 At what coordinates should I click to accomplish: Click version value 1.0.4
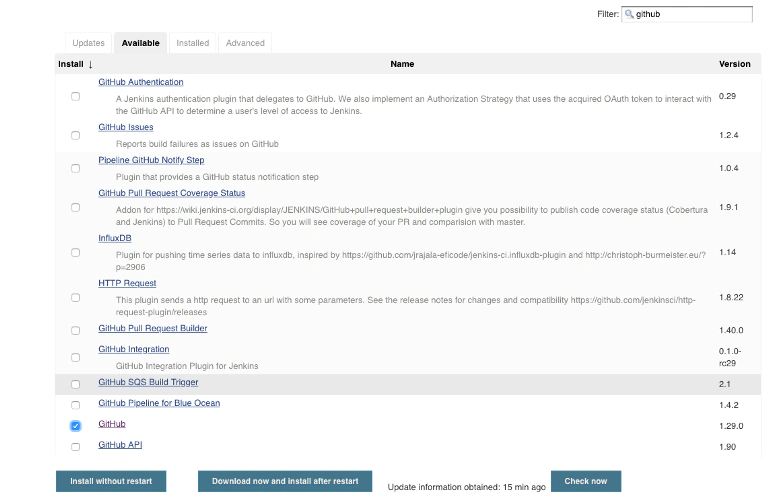728,168
